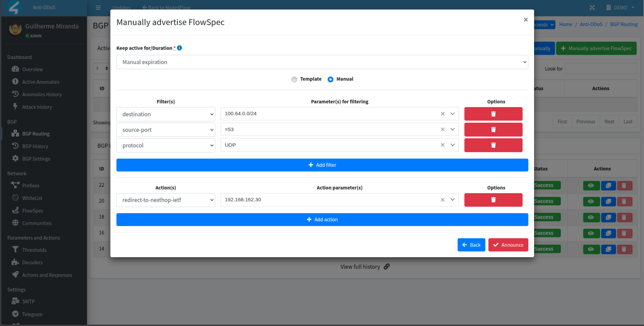Viewport: 644px width, 326px height.
Task: Click the Announce button
Action: tap(508, 245)
